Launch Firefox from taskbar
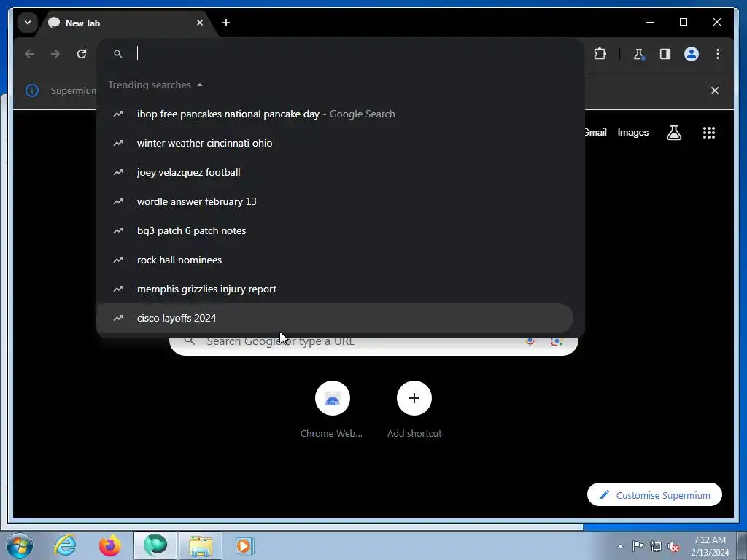Image resolution: width=747 pixels, height=560 pixels. (110, 545)
